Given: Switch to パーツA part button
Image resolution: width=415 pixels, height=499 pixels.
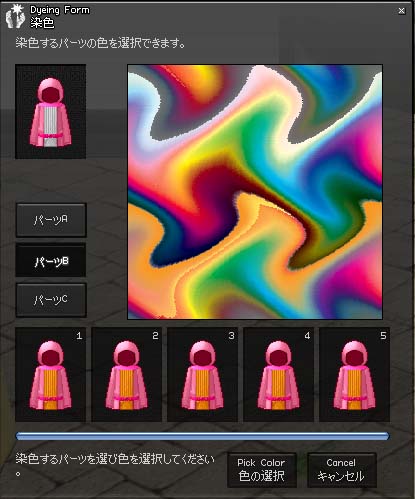Looking at the screenshot, I should coord(51,220).
